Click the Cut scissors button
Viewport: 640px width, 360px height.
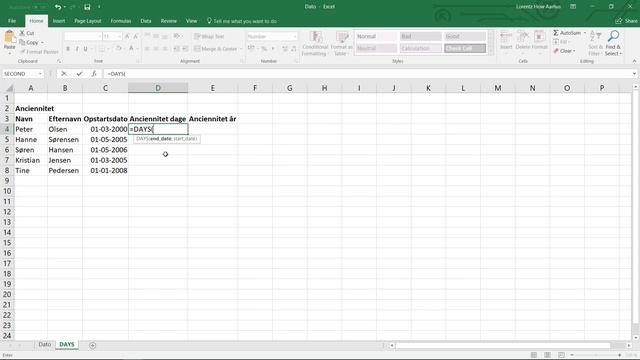(27, 33)
